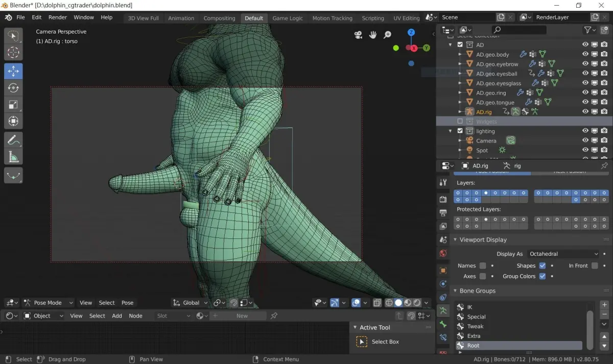Open the node editor Object type dropdown
Screen dimensions: 613x364
point(43,316)
